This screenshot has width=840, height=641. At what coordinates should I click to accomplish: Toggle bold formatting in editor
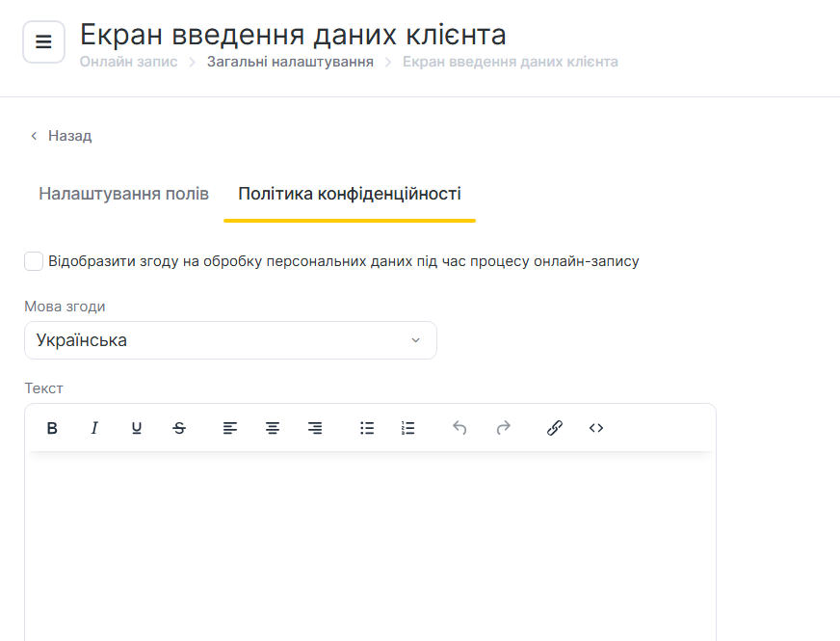pyautogui.click(x=52, y=428)
